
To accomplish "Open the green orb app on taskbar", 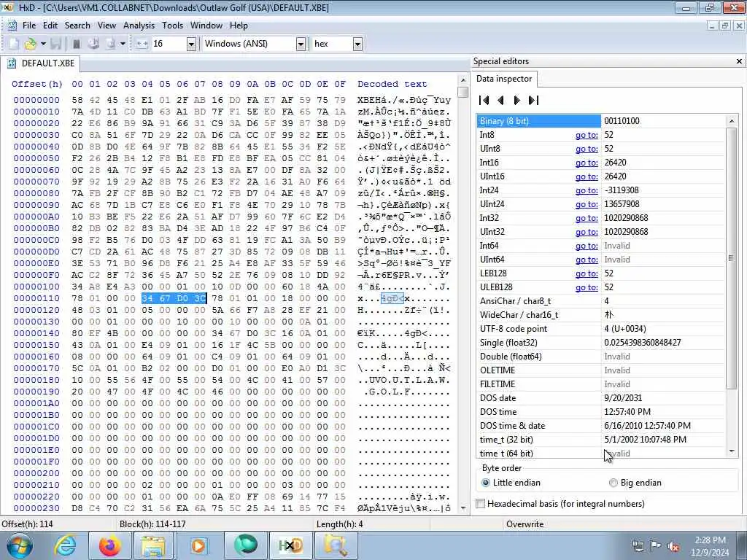I will pyautogui.click(x=245, y=545).
